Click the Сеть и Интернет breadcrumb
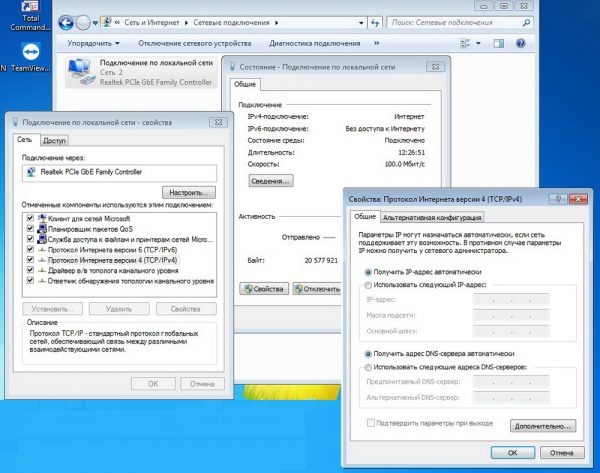The image size is (600, 473). [x=152, y=23]
